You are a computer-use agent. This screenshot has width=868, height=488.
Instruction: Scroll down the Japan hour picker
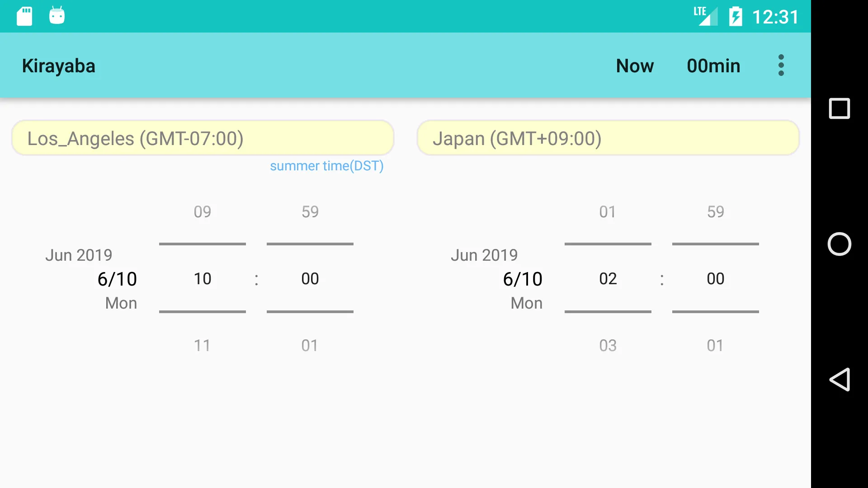point(608,344)
